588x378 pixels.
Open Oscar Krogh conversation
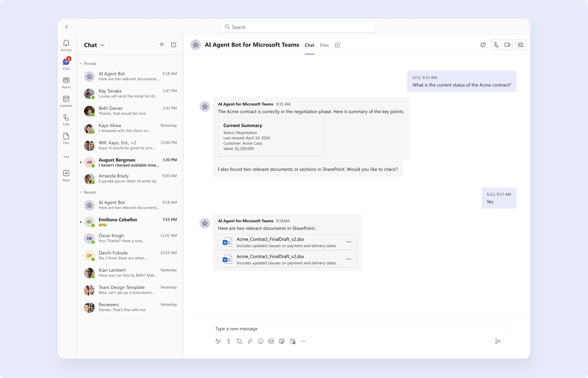click(x=130, y=238)
